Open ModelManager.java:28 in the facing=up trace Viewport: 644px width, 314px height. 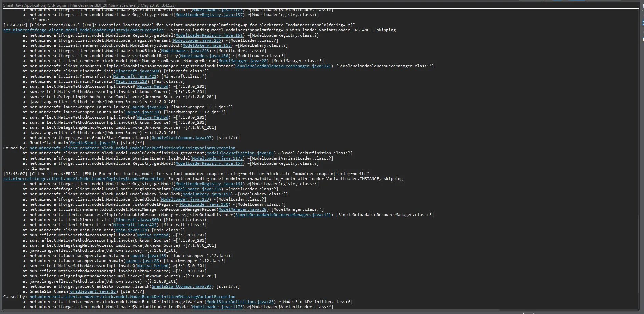coord(243,61)
